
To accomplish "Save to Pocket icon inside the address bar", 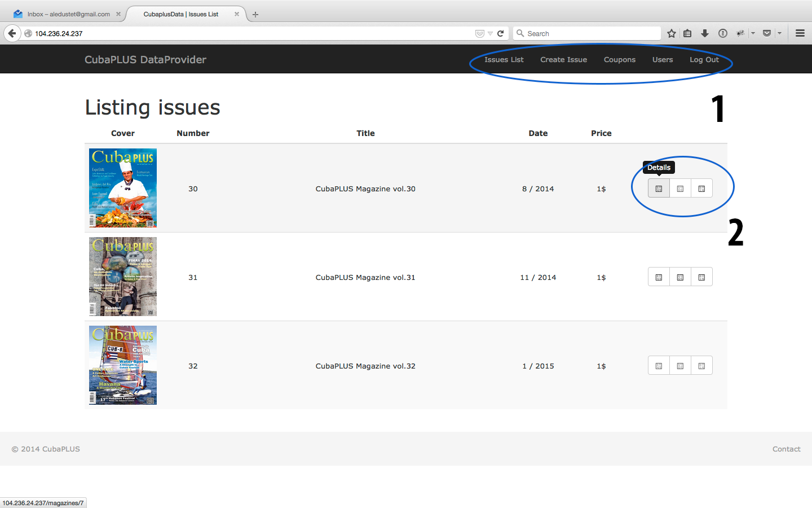I will point(480,33).
